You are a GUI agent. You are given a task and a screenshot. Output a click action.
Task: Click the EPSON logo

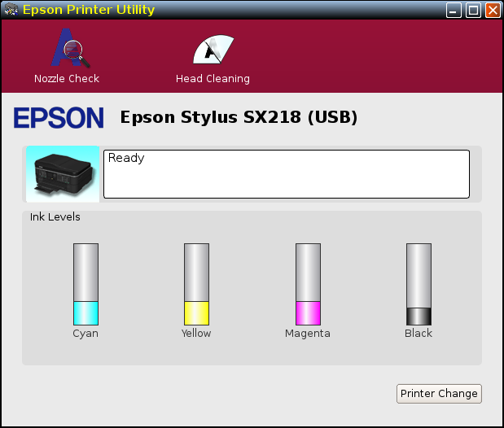pyautogui.click(x=59, y=118)
